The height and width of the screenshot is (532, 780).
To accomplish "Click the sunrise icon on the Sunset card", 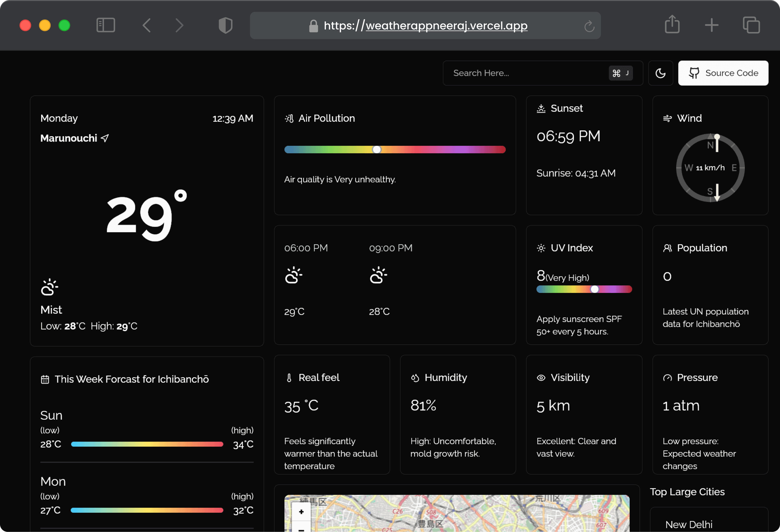I will pos(541,108).
